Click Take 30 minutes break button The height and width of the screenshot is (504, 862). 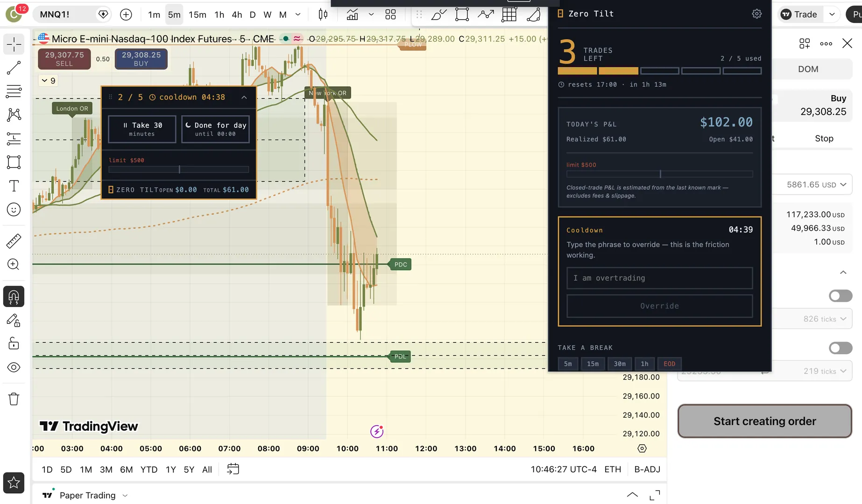142,129
